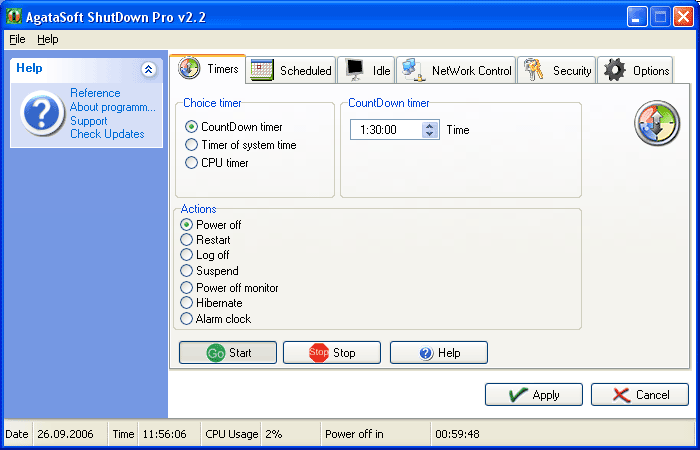Close the ShutDown Pro window
This screenshot has width=700, height=450.
click(x=683, y=17)
